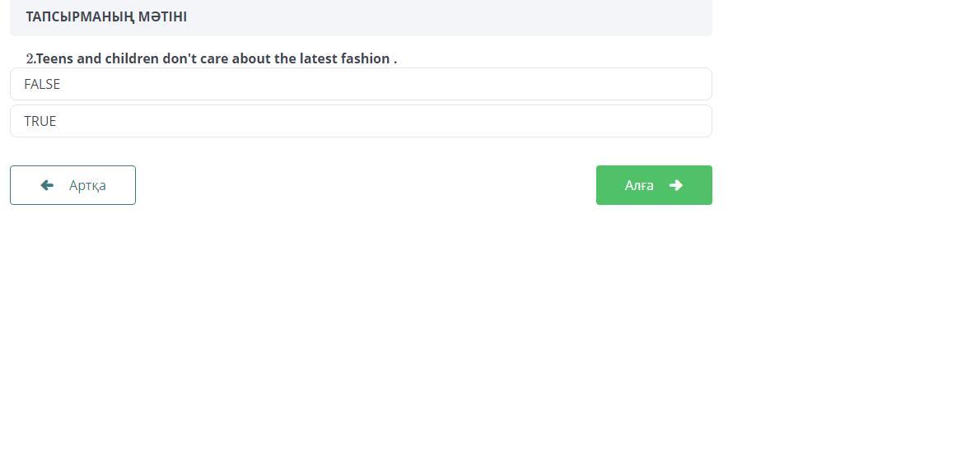Click the word FALSE in the first option
This screenshot has height=474, width=980.
pyautogui.click(x=42, y=84)
